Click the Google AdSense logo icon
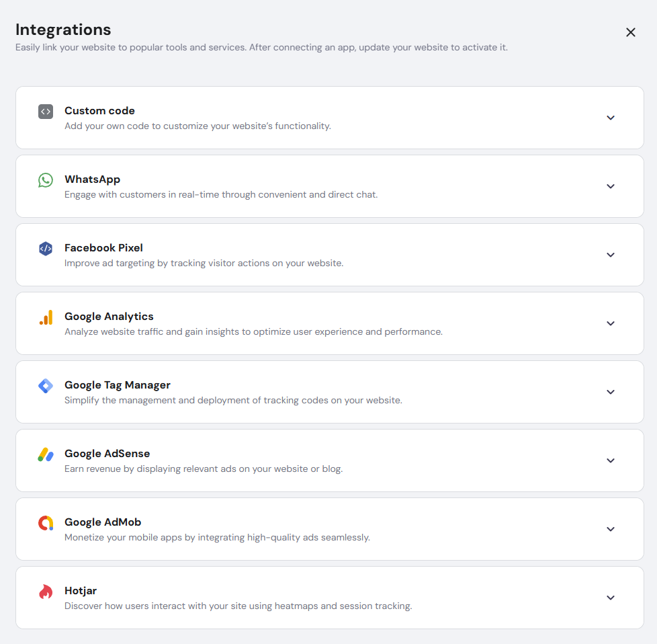The width and height of the screenshot is (657, 644). click(46, 454)
